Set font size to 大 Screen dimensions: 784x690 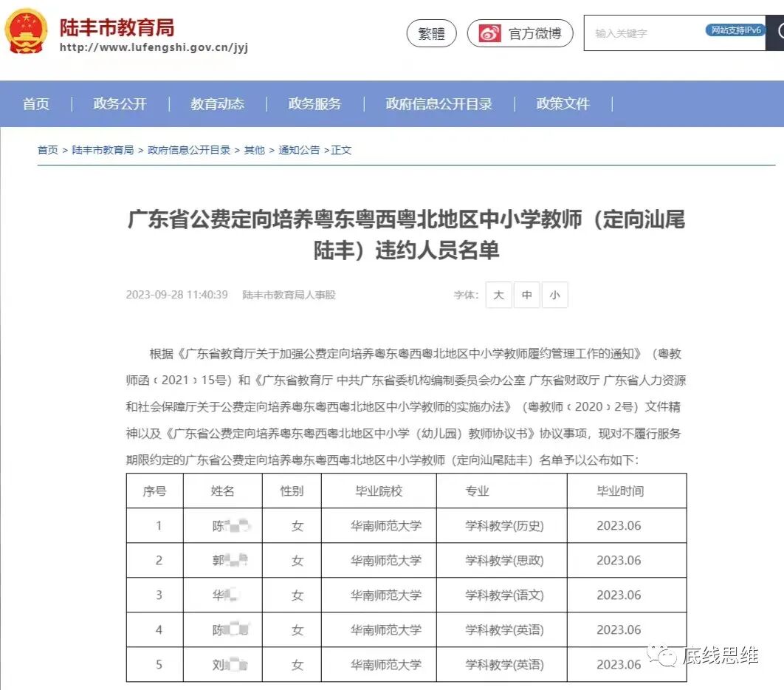(498, 295)
